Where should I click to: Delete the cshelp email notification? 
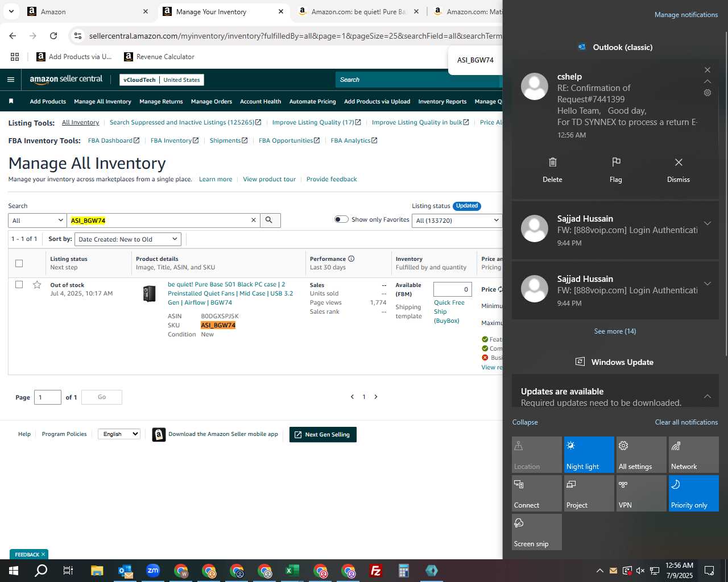pos(552,170)
